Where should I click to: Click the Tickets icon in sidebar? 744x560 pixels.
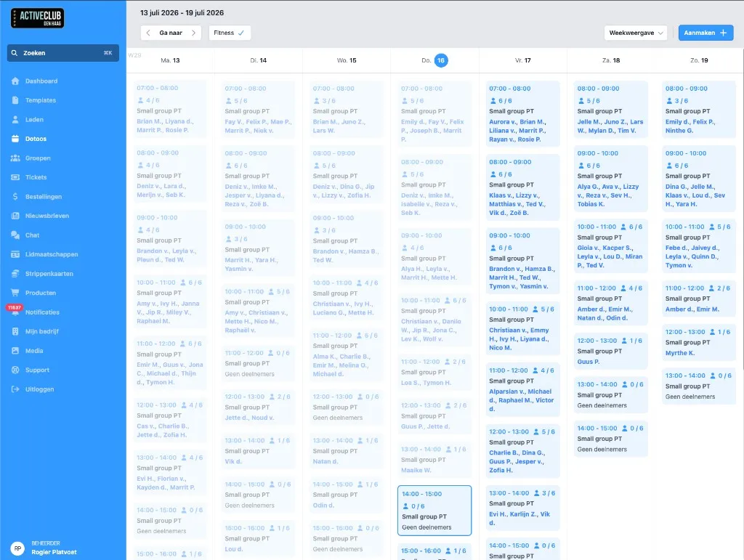click(x=15, y=177)
